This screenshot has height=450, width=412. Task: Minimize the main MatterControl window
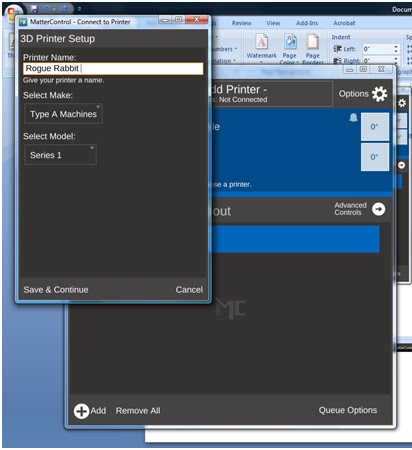[350, 70]
